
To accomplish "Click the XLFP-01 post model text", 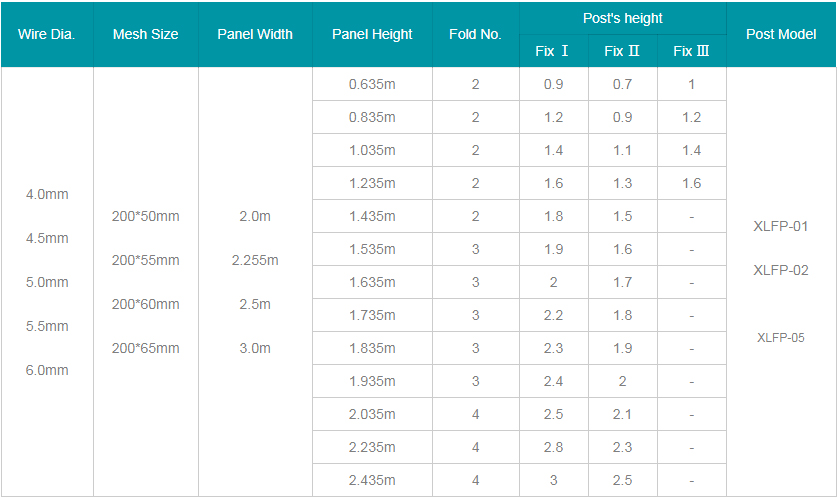I will point(781,226).
